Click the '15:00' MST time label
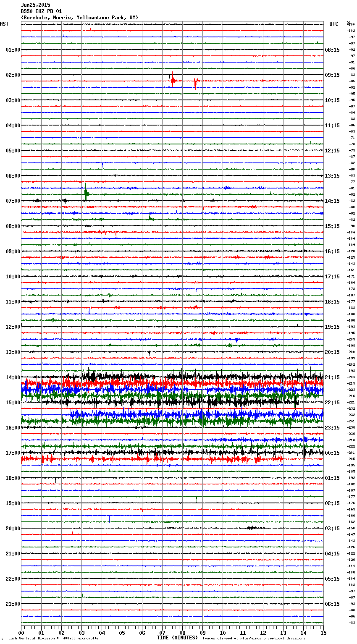Viewport: 357px width, 644px height. (x=13, y=403)
